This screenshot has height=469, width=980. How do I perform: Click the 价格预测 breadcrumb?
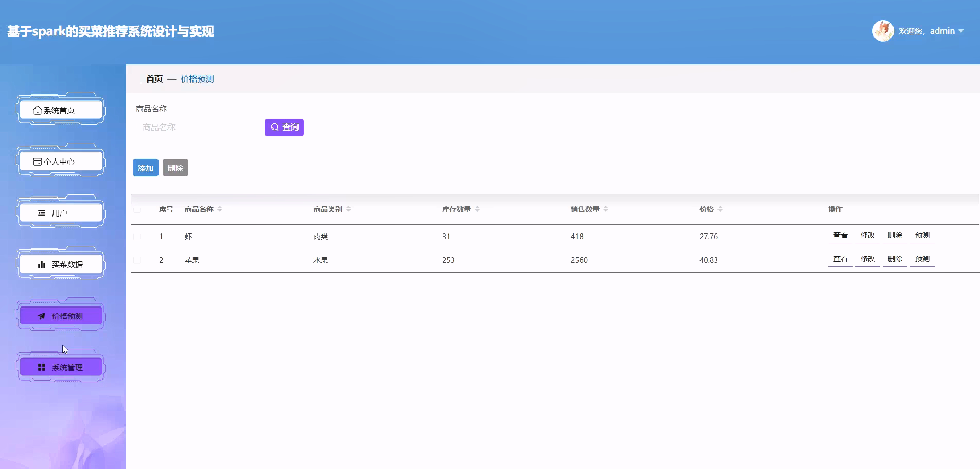click(x=197, y=79)
